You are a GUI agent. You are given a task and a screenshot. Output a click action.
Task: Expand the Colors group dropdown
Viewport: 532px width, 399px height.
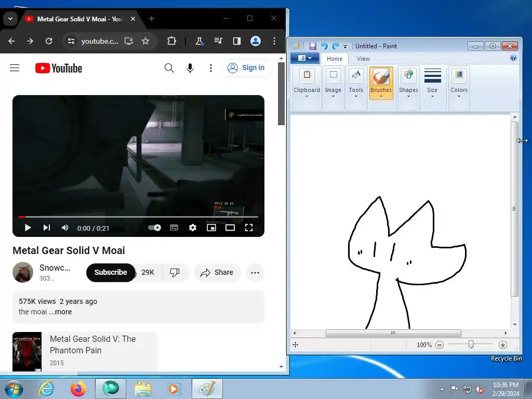[x=459, y=96]
